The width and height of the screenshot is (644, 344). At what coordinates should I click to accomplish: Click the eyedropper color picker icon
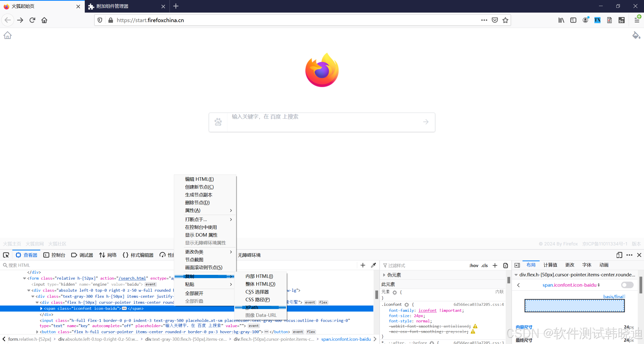click(x=374, y=265)
